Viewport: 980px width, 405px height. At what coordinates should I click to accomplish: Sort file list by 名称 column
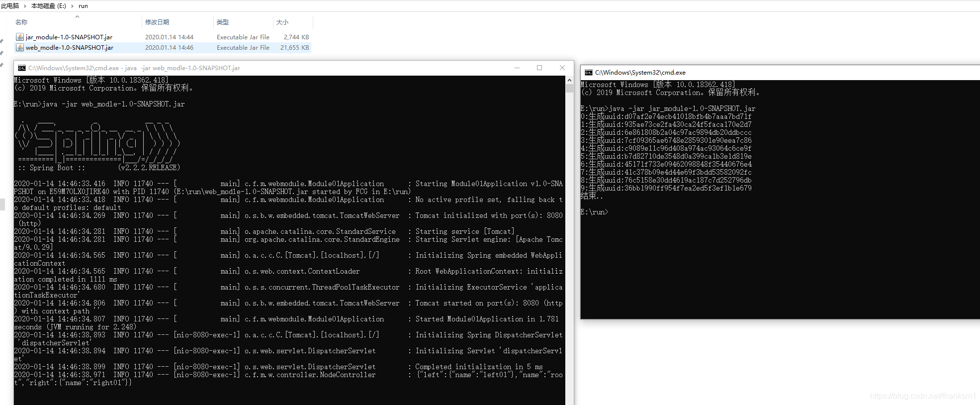point(21,22)
